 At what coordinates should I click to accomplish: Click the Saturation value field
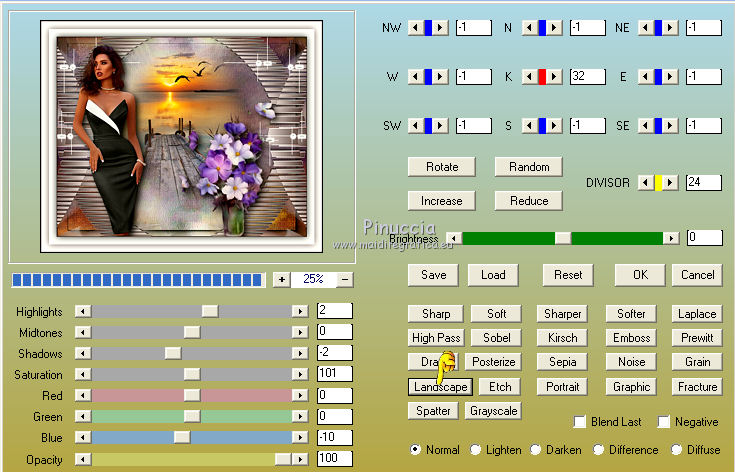(335, 374)
